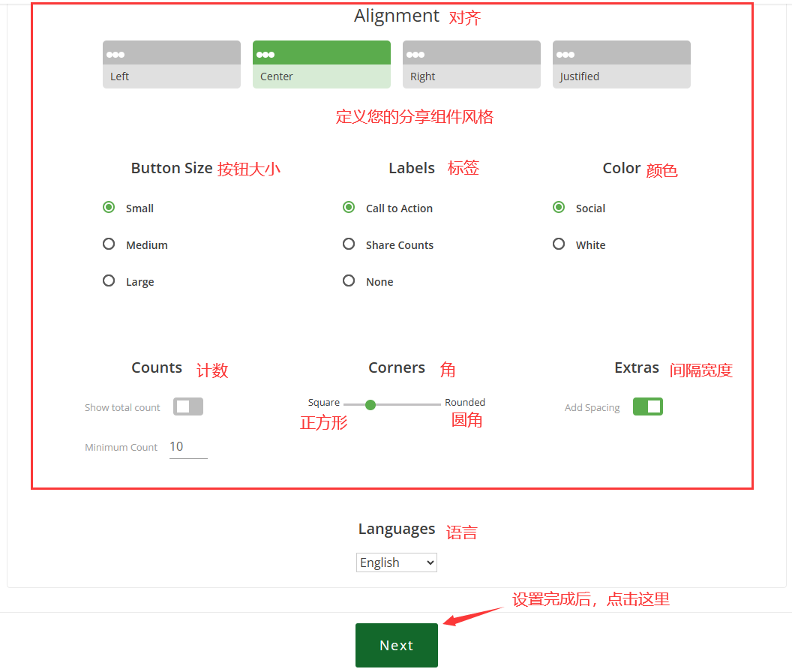Select Call to Action labels radio
Viewport: 792px width, 672px height.
tap(349, 207)
